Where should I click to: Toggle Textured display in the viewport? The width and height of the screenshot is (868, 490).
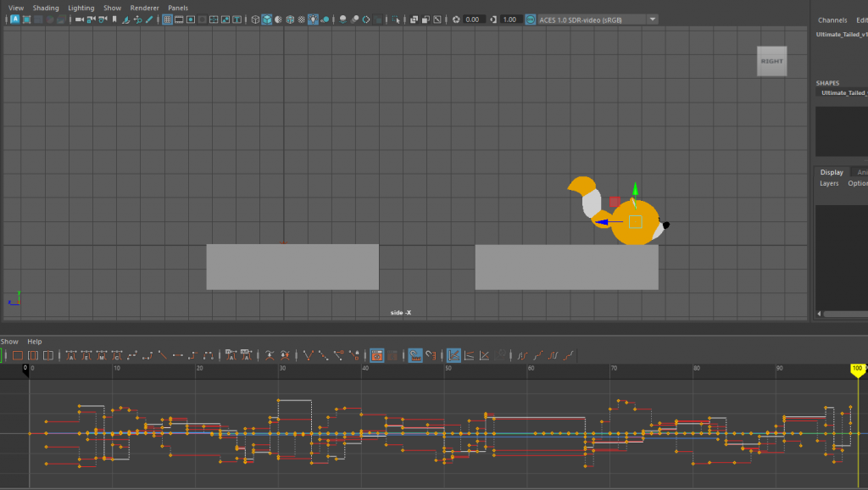[x=302, y=19]
